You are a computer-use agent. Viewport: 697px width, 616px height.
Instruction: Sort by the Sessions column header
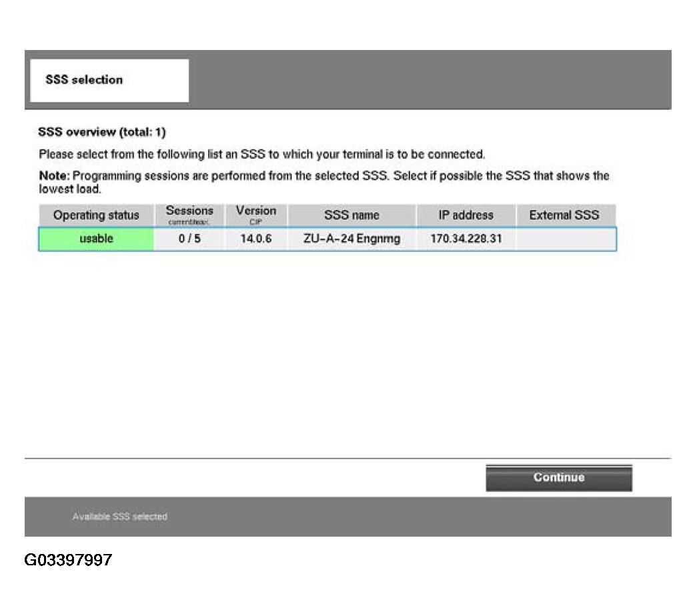tap(189, 214)
